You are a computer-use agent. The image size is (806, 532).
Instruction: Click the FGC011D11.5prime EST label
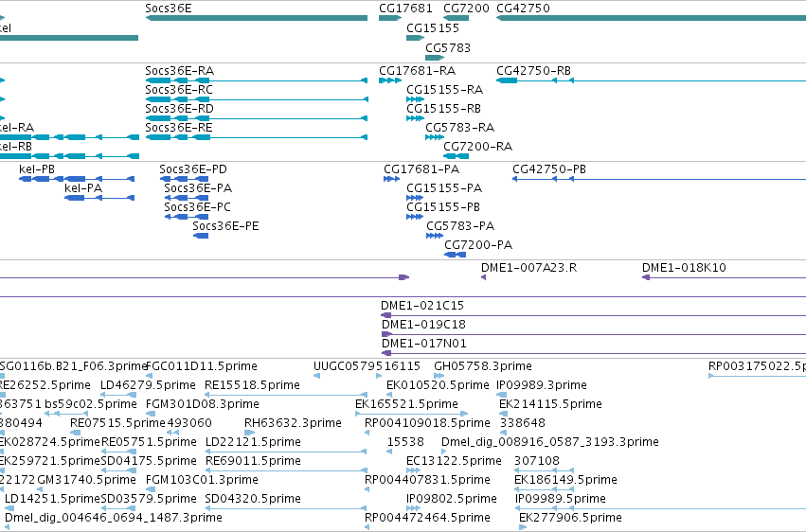[x=202, y=366]
